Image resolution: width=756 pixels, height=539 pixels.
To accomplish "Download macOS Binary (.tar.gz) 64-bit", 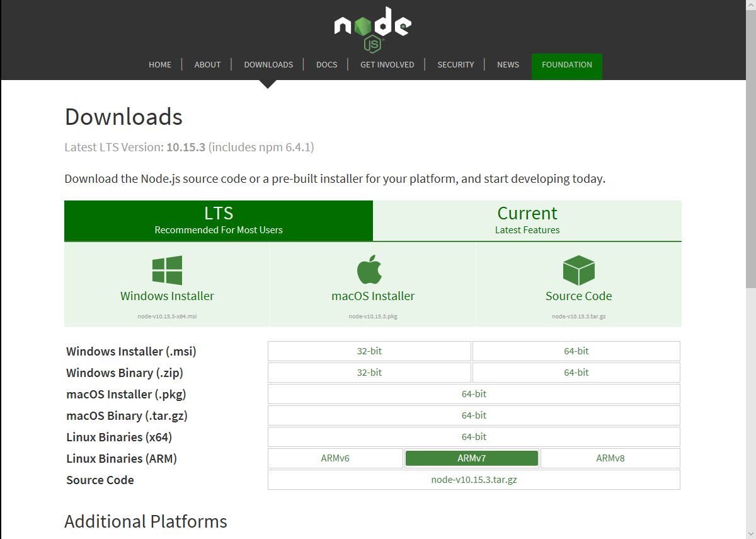I will point(474,415).
